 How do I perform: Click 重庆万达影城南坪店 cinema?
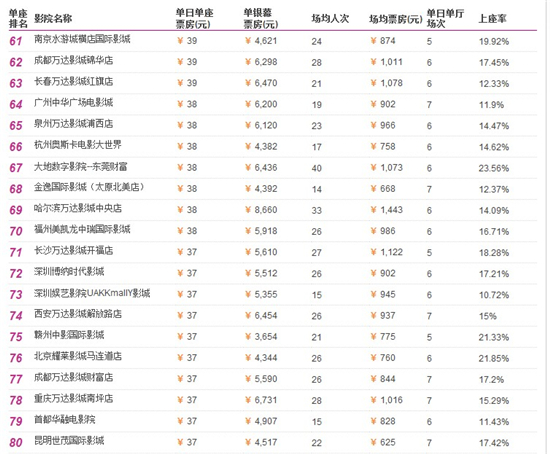point(74,398)
